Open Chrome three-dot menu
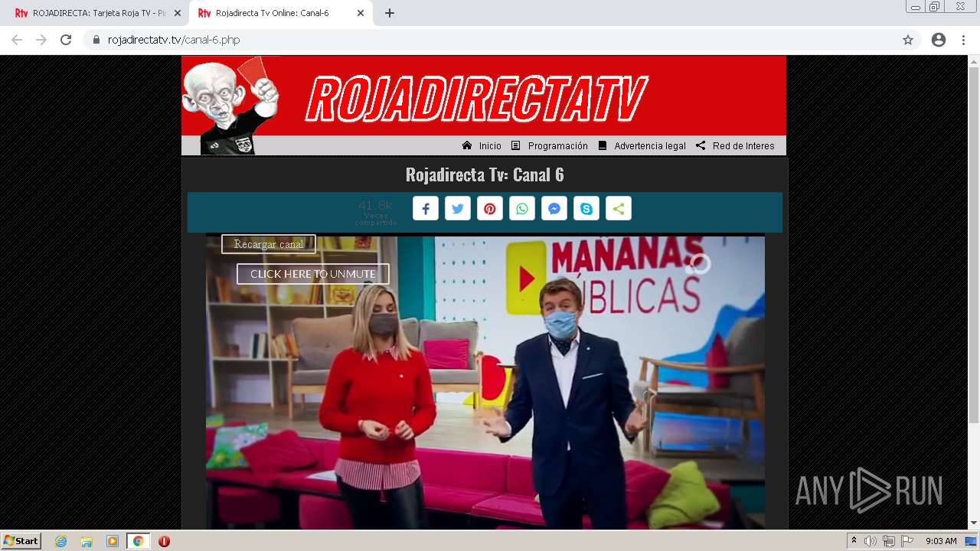This screenshot has height=551, width=980. tap(963, 40)
